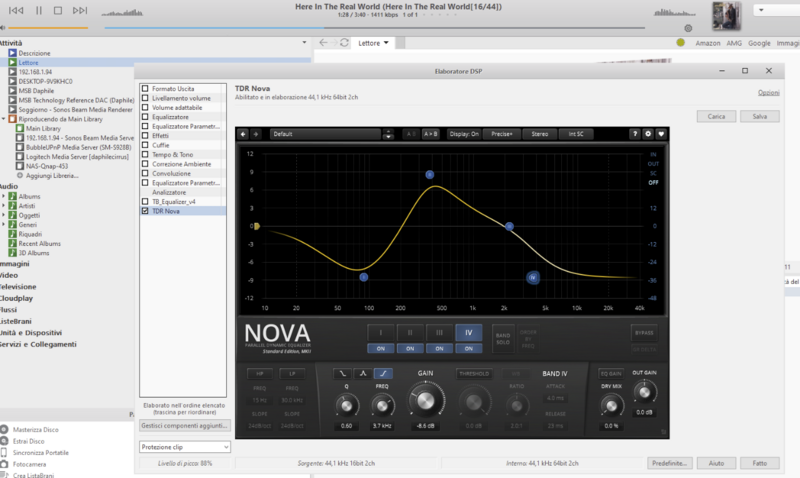Click the Fatto button
The height and width of the screenshot is (478, 800).
click(x=759, y=463)
